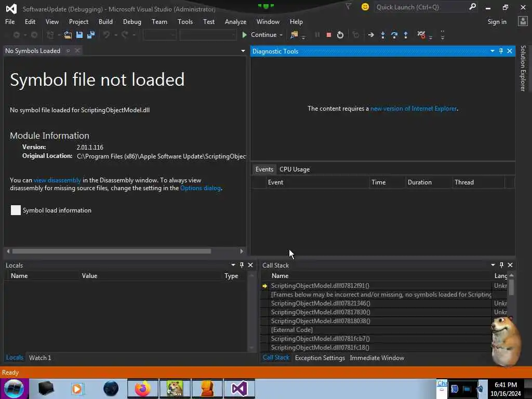Open the Immediate Window tab

pyautogui.click(x=377, y=358)
